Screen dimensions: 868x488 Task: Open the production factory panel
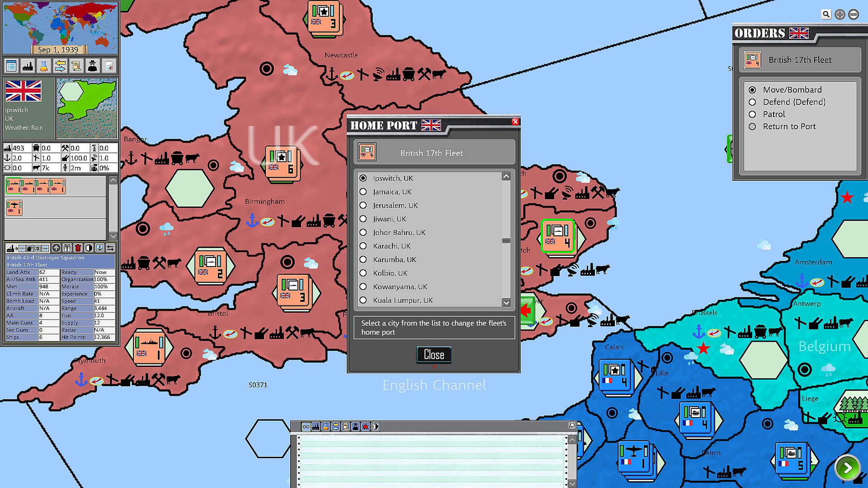click(x=28, y=66)
